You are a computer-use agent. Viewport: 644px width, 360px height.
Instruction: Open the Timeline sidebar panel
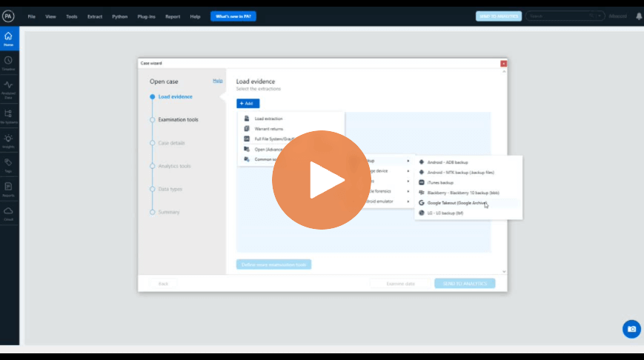point(8,63)
